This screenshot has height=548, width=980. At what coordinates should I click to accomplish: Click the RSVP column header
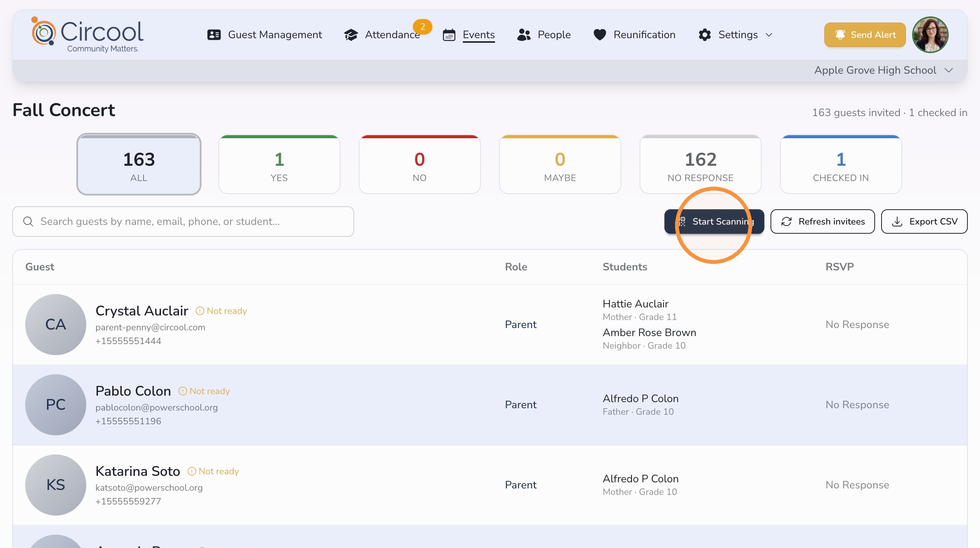click(840, 267)
